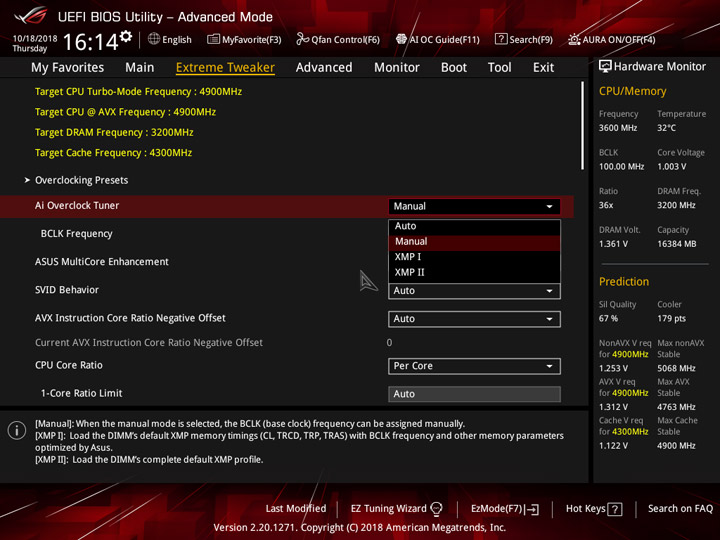Switch to the Boot tab
The height and width of the screenshot is (540, 720).
[x=454, y=68]
